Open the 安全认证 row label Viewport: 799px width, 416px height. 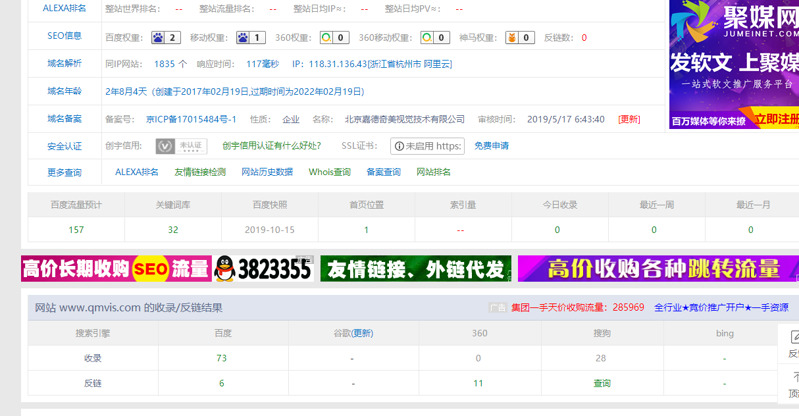tap(64, 146)
